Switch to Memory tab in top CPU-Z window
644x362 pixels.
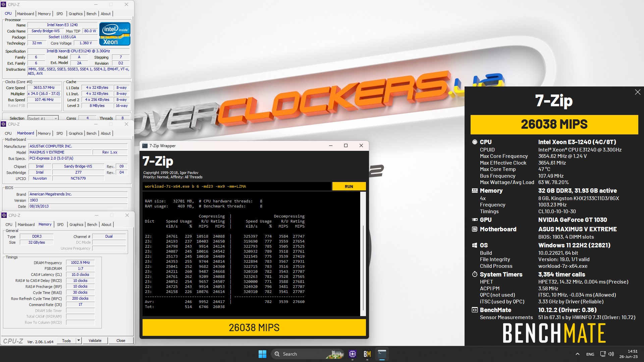(44, 14)
